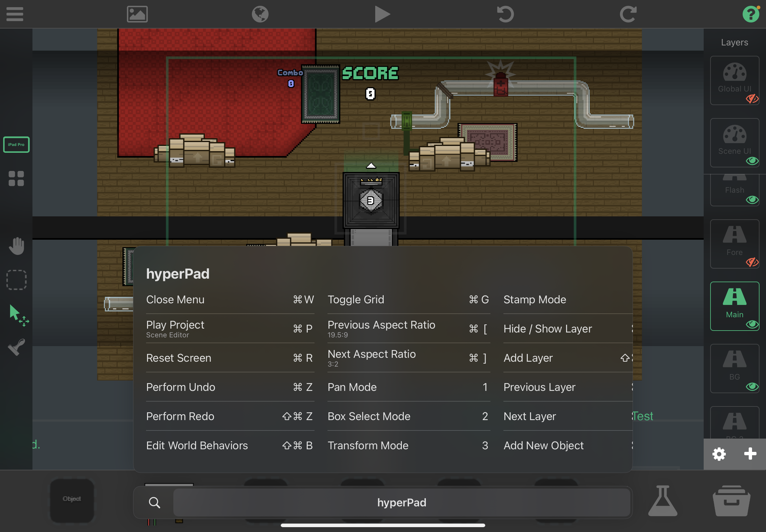Click the redo arrow icon
Screen dimensions: 766x532
point(628,14)
